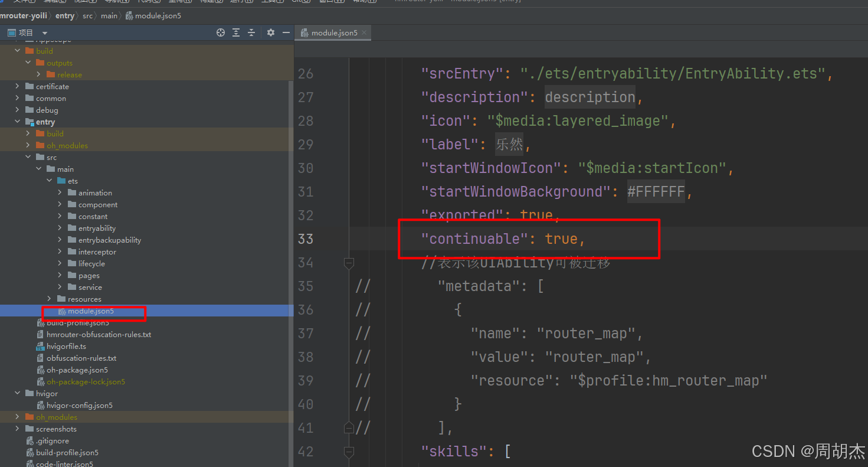
Task: Click the resources folder icon
Action: [61, 299]
